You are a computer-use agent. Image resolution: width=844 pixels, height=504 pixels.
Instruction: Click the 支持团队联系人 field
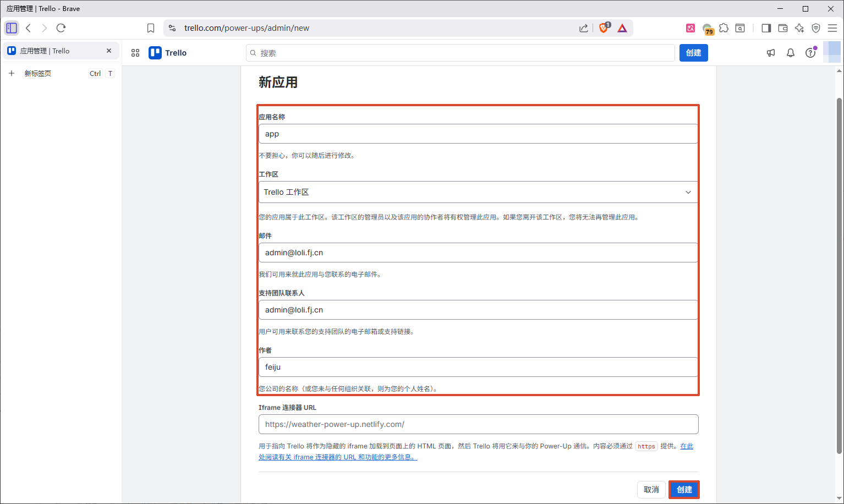[x=478, y=310]
